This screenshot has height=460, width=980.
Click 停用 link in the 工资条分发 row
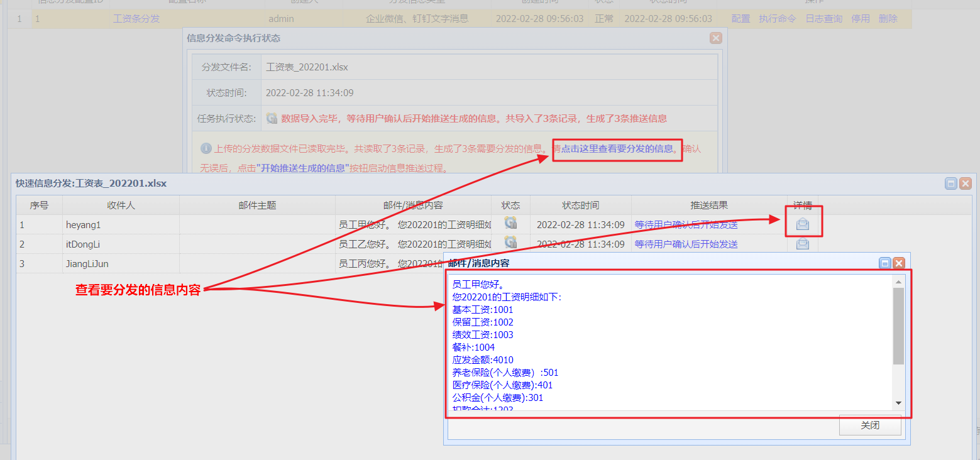(861, 19)
